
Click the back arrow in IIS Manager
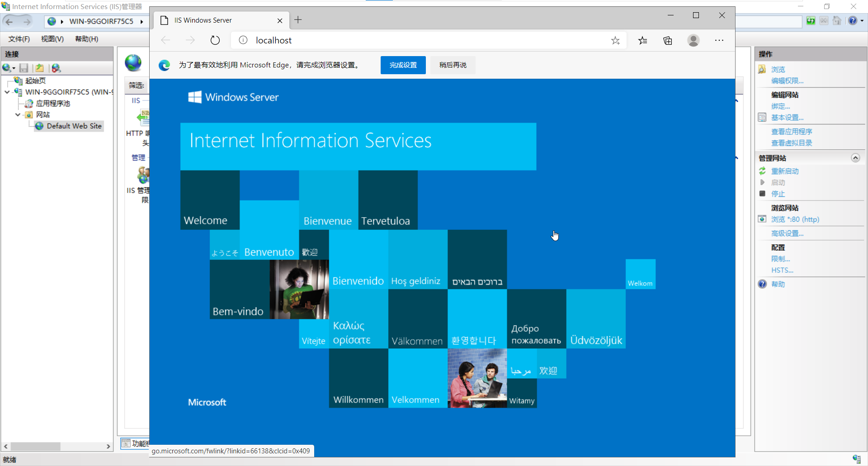point(9,21)
